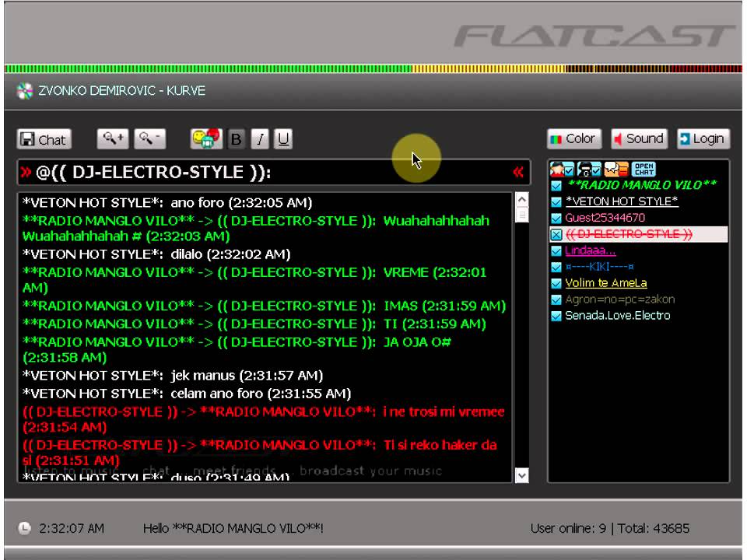This screenshot has width=747, height=560.
Task: Zoom out chat text with magnifier minus
Action: pos(150,139)
